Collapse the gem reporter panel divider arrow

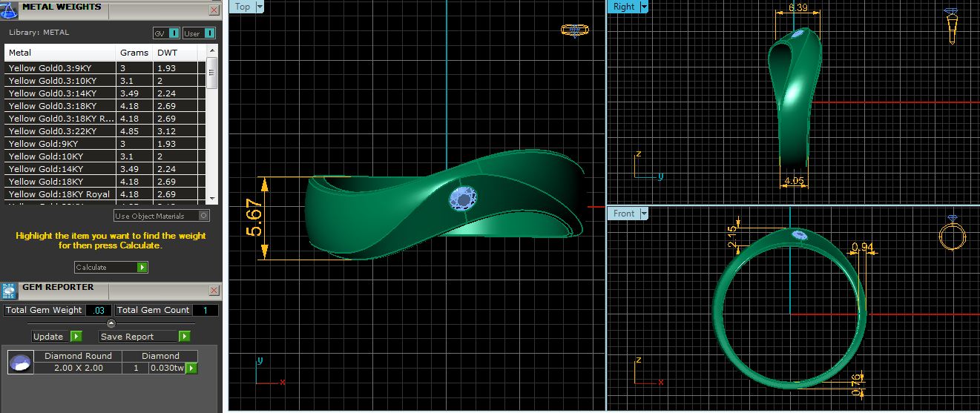coord(111,323)
